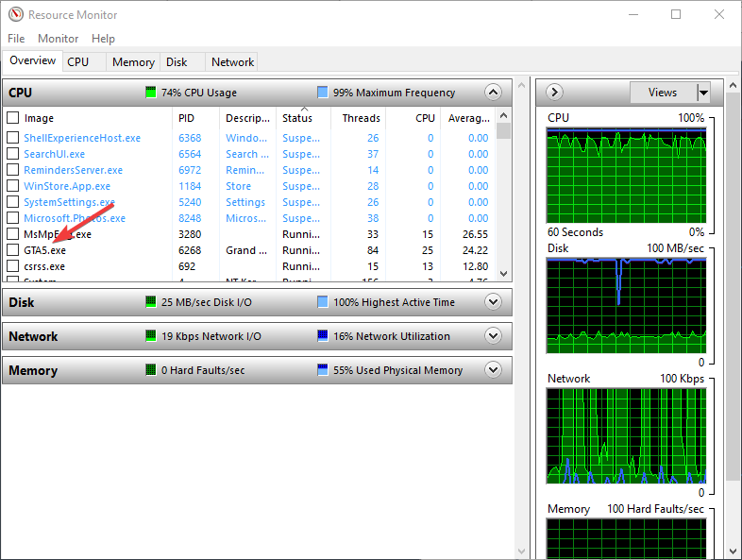Click the blue Maximum Frequency indicator square
The width and height of the screenshot is (742, 560).
coord(322,92)
